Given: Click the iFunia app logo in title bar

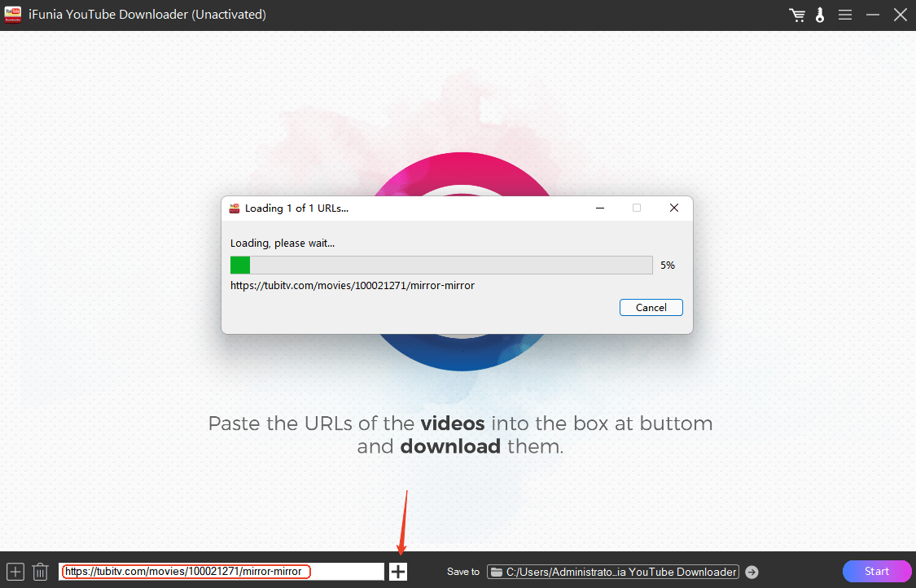Looking at the screenshot, I should click(x=13, y=15).
